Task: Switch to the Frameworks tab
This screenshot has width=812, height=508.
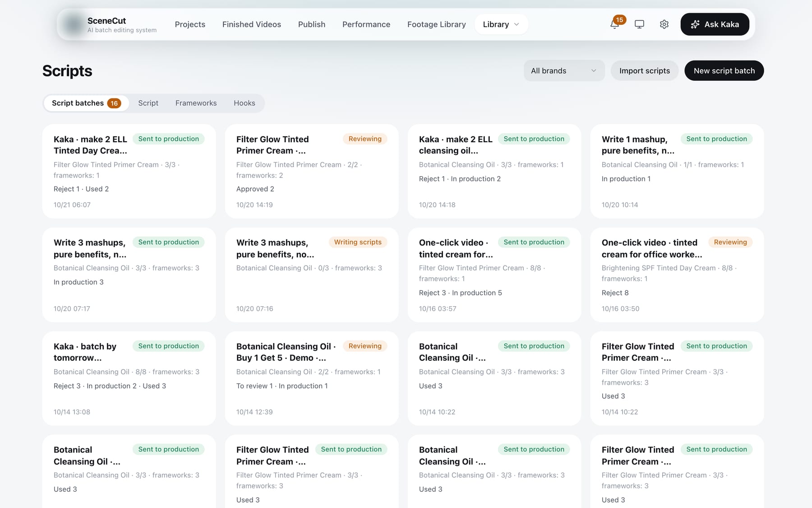Action: [x=196, y=103]
